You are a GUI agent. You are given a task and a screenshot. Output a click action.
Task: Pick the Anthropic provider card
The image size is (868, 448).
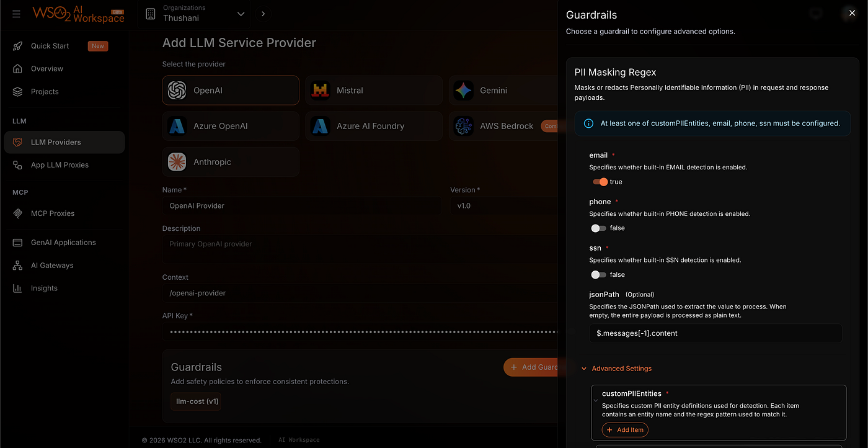tap(231, 162)
